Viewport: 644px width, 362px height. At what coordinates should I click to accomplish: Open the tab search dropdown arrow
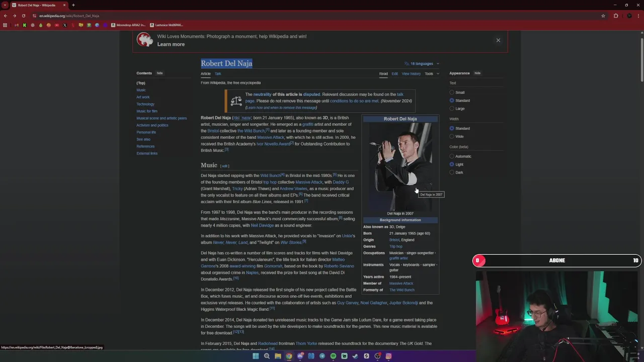5,5
